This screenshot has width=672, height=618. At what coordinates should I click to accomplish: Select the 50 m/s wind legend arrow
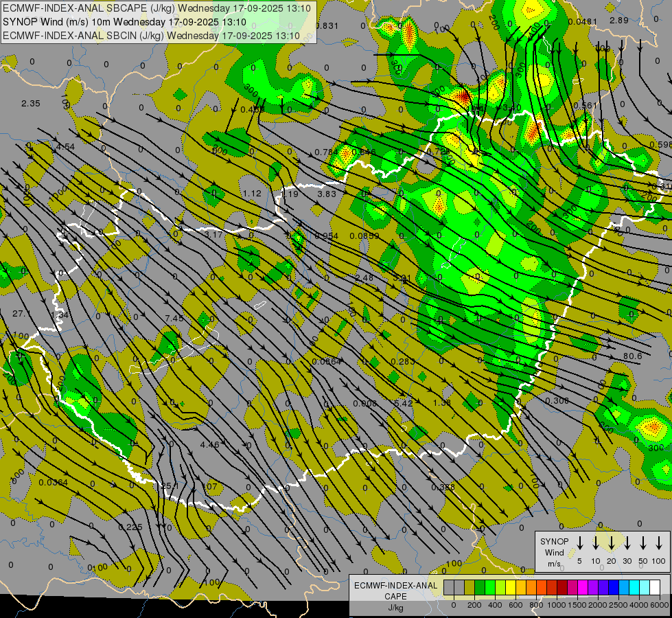(x=643, y=543)
